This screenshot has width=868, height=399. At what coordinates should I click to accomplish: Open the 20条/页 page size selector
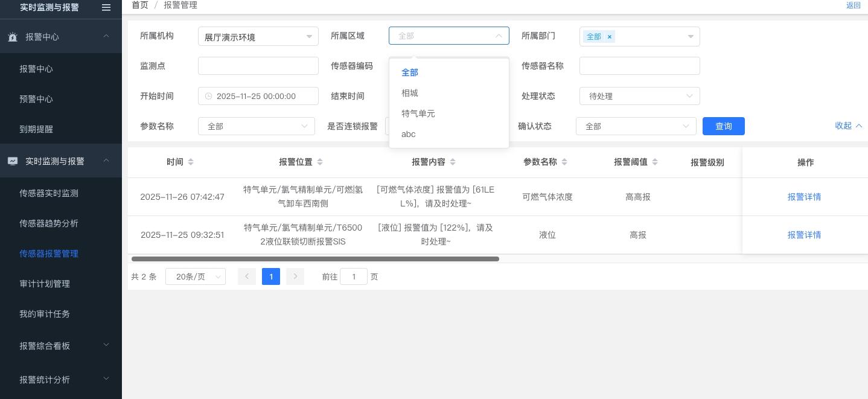(x=195, y=276)
